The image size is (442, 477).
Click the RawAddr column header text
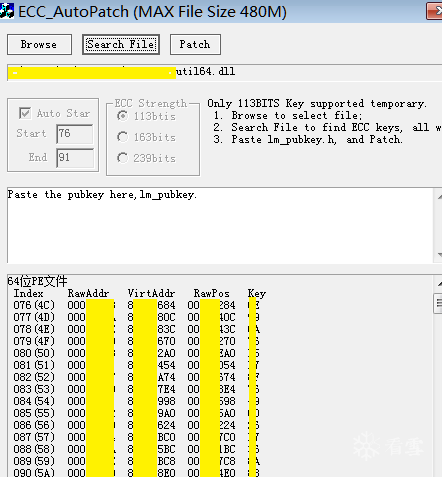(88, 294)
